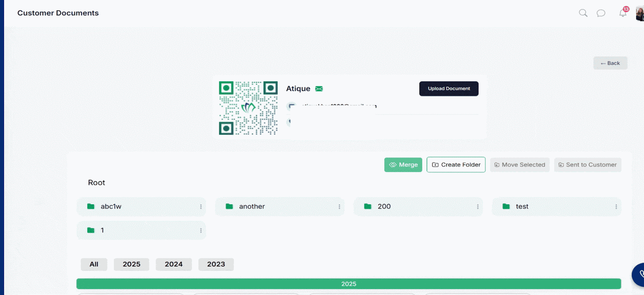The width and height of the screenshot is (644, 295).
Task: Open options menu for test folder
Action: (x=616, y=207)
